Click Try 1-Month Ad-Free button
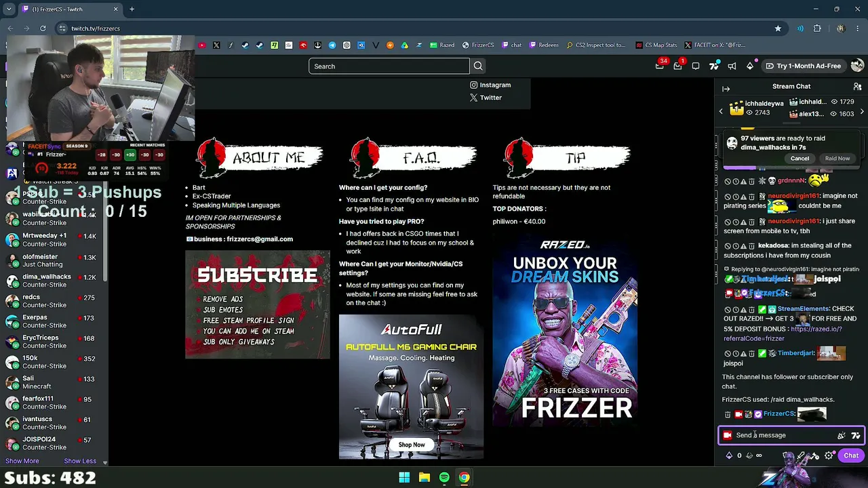Viewport: 868px width, 488px height. click(803, 66)
